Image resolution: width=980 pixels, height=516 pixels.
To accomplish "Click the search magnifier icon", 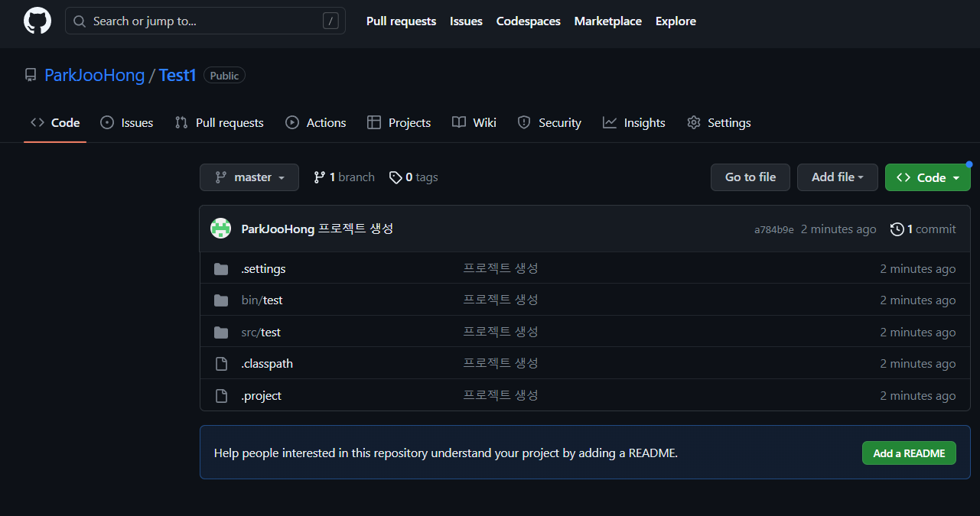I will [80, 21].
